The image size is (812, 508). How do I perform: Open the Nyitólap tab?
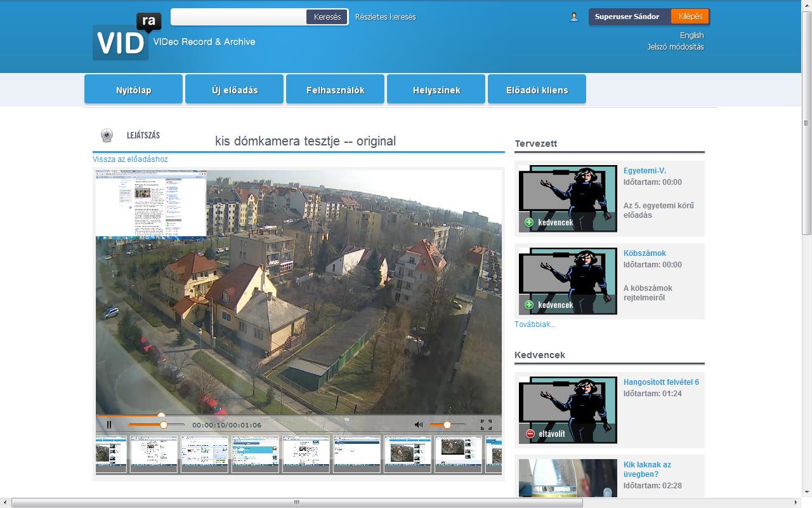click(134, 90)
